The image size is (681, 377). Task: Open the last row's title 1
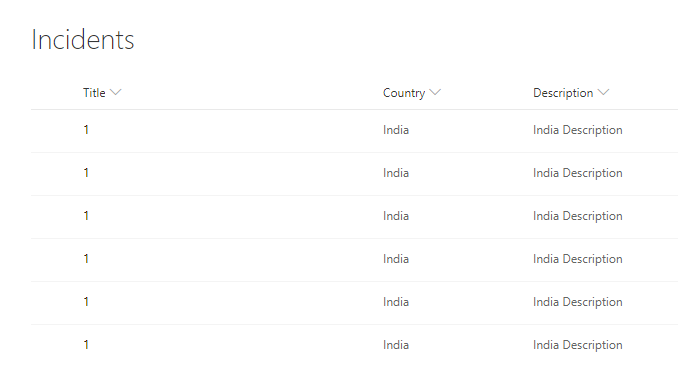pos(86,345)
